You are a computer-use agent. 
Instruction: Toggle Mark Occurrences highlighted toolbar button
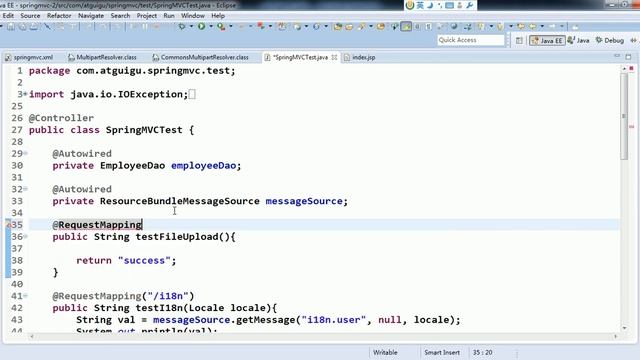pyautogui.click(x=406, y=27)
